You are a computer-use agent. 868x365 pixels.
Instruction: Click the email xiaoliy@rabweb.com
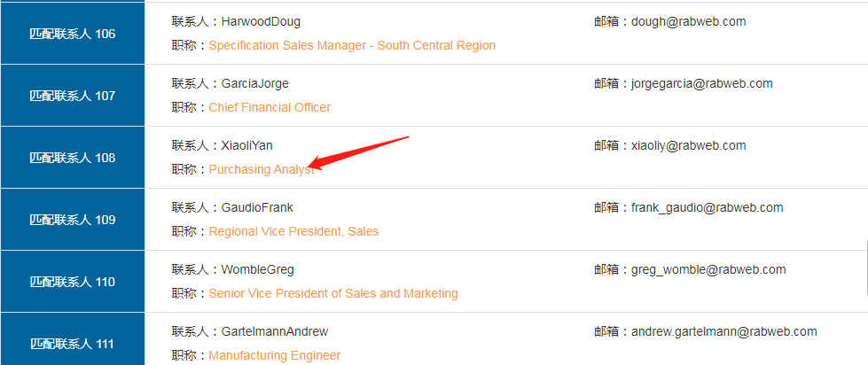coord(688,145)
